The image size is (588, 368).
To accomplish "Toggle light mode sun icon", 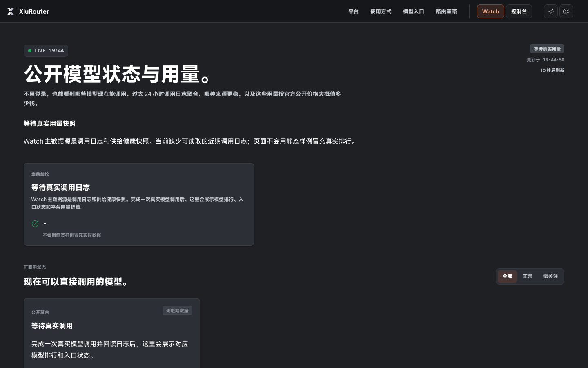I will [551, 11].
